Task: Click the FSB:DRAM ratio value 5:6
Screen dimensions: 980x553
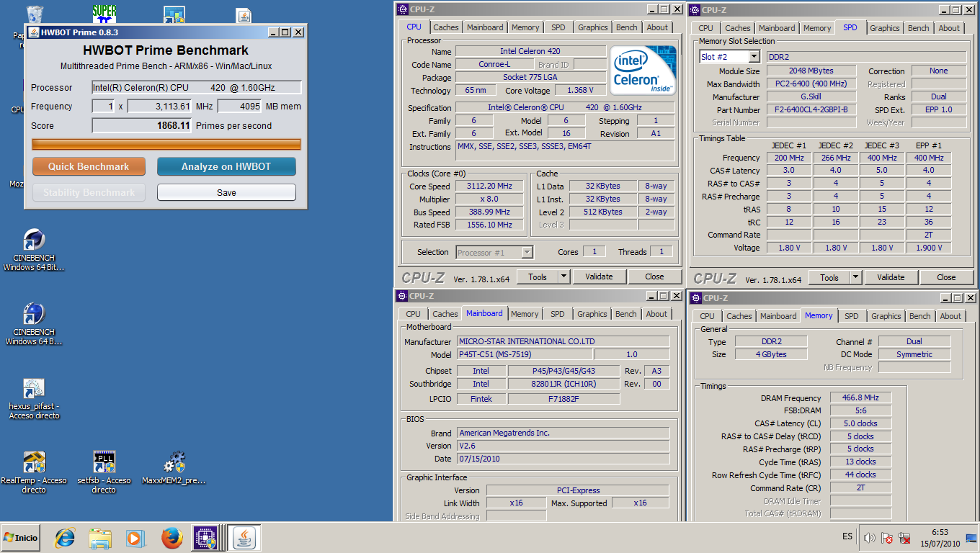Action: click(x=860, y=410)
